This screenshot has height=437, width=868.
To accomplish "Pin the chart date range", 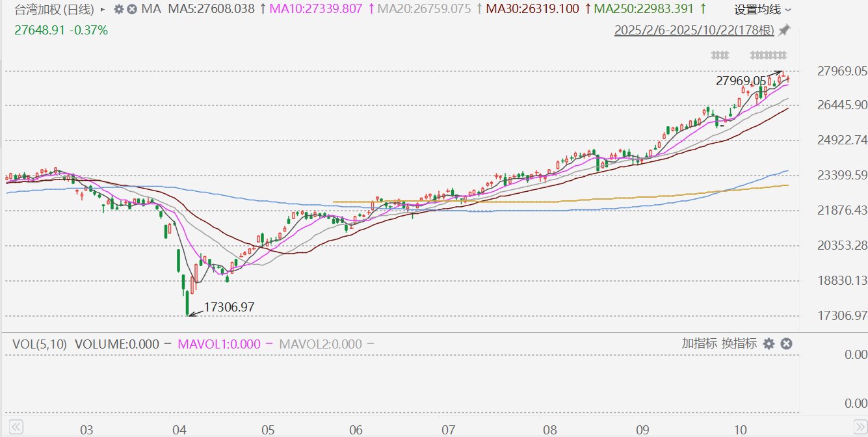I will [785, 30].
